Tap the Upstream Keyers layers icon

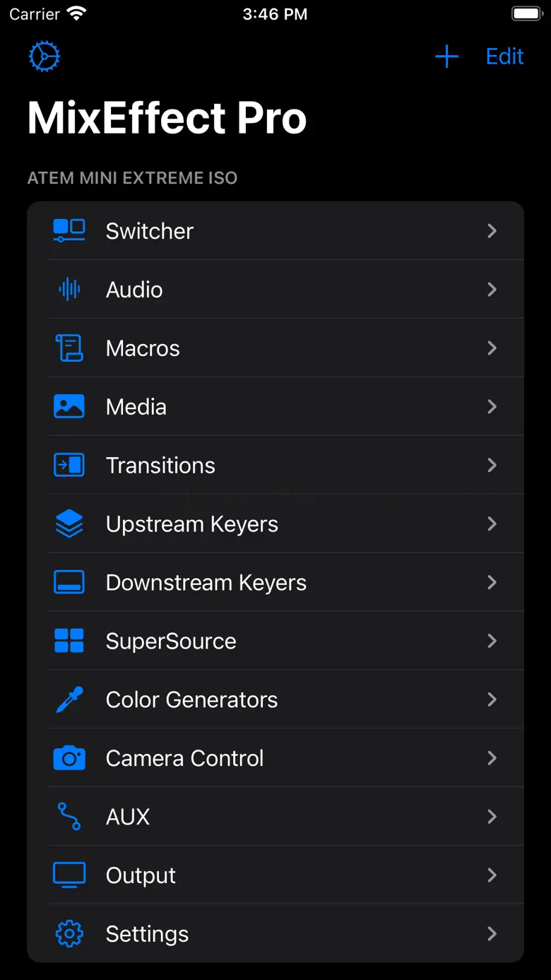pyautogui.click(x=69, y=524)
